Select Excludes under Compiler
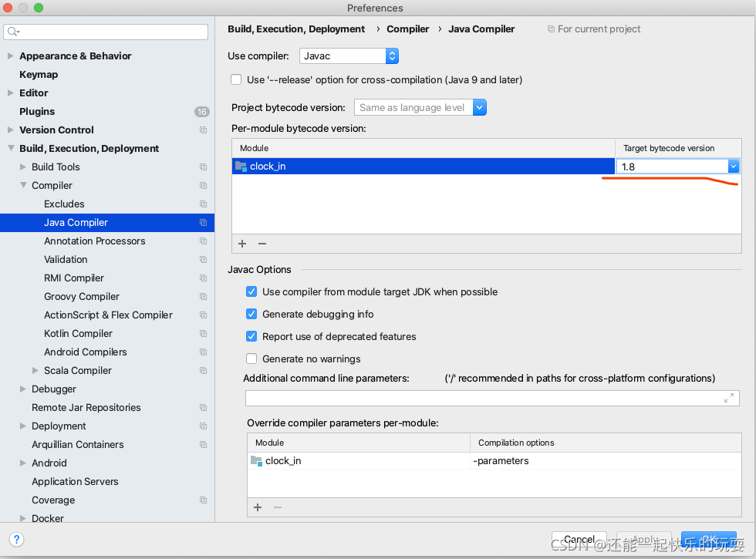Image resolution: width=756 pixels, height=559 pixels. tap(64, 204)
